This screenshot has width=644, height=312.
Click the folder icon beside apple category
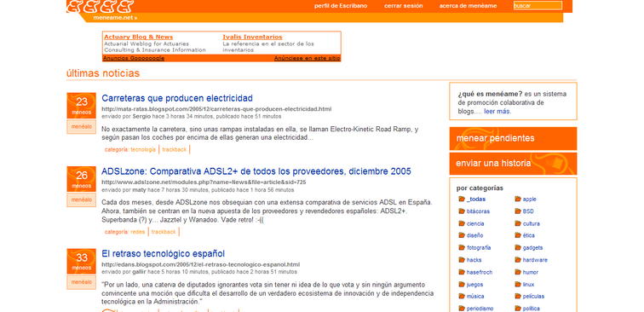click(518, 199)
